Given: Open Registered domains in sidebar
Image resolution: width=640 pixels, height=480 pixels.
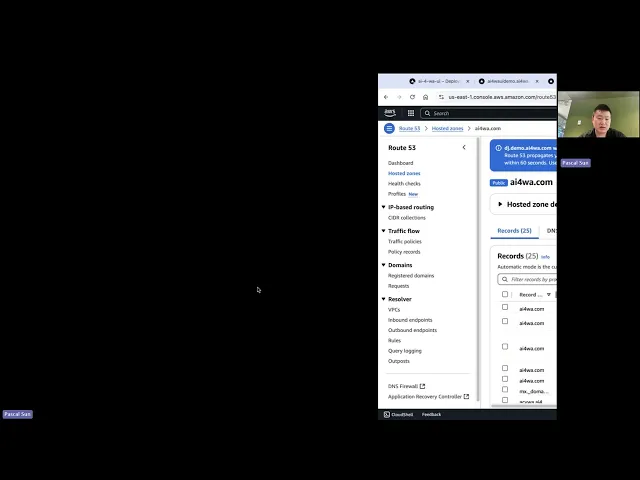Looking at the screenshot, I should (x=411, y=276).
